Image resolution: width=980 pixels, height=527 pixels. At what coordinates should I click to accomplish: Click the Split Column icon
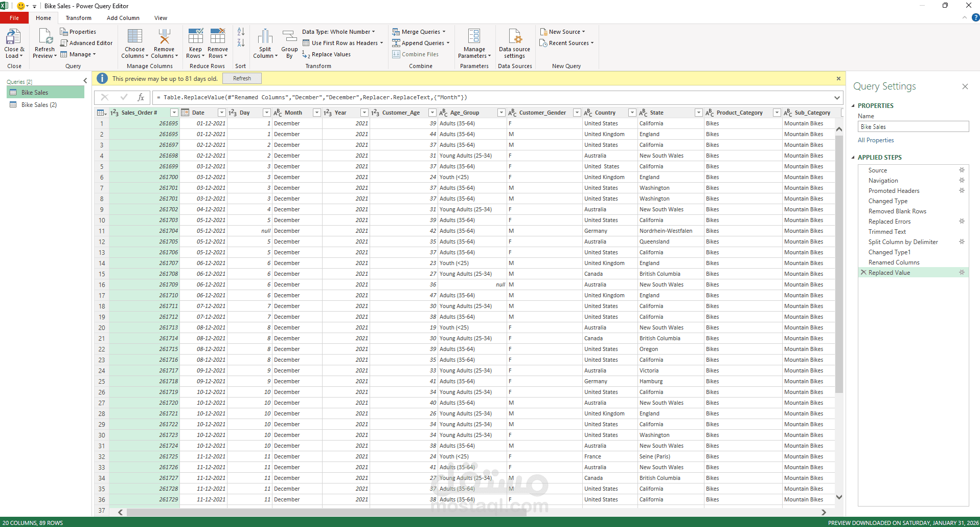[265, 36]
